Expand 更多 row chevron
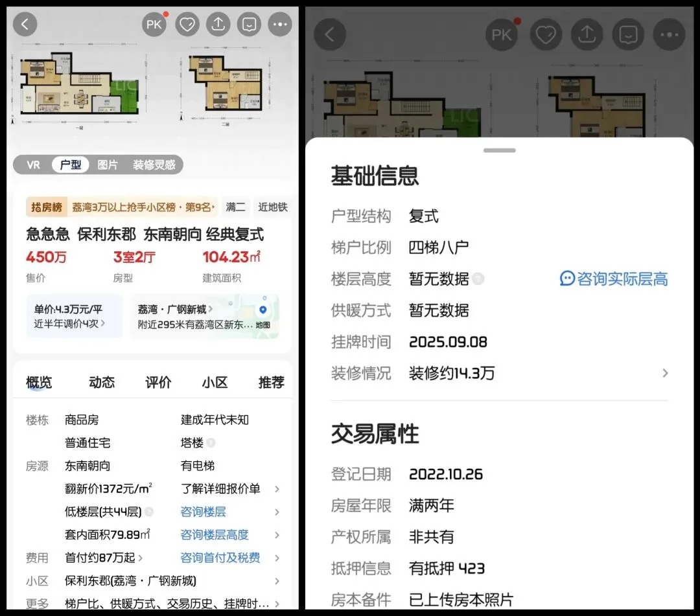Image resolution: width=700 pixels, height=616 pixels. tap(277, 604)
